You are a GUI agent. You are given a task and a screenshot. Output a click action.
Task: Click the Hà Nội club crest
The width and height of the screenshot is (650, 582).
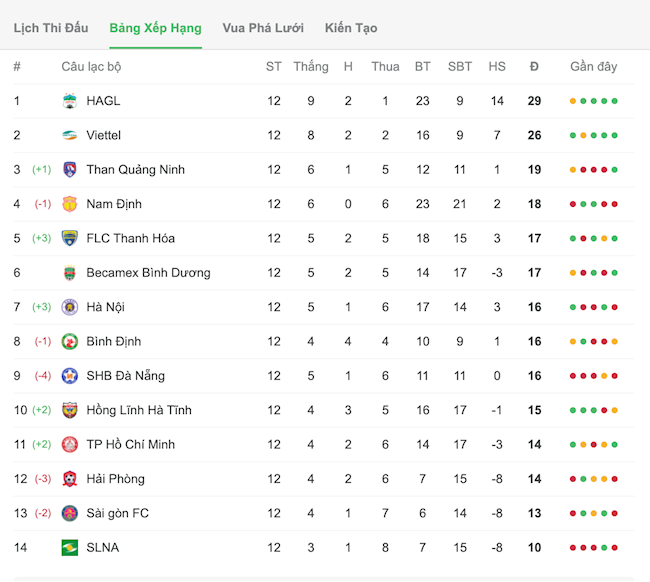pyautogui.click(x=70, y=307)
